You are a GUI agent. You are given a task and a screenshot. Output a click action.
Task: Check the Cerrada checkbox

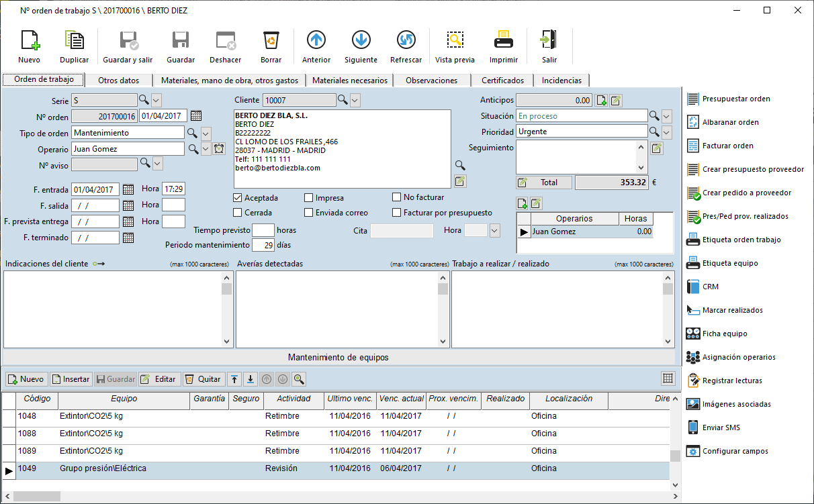[x=237, y=213]
